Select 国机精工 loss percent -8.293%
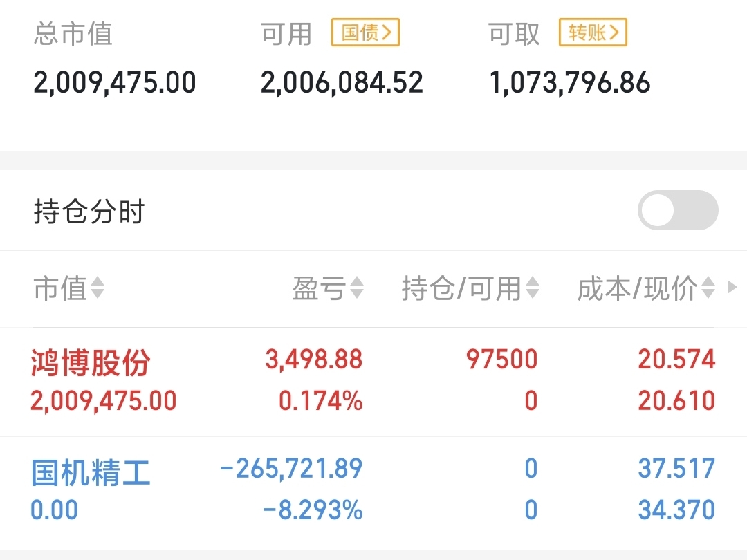 pos(313,510)
